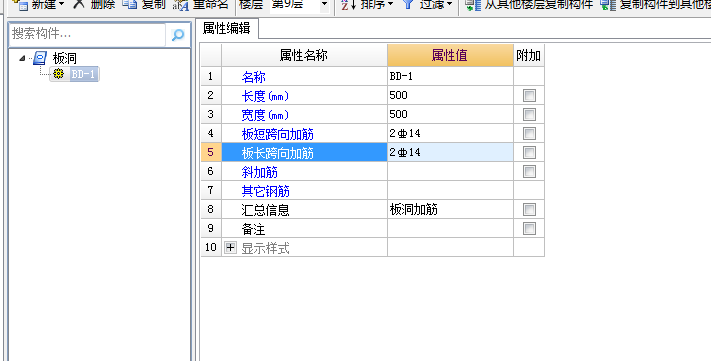Click the empty 斜加筋 value cell
This screenshot has height=361, width=711.
[450, 171]
